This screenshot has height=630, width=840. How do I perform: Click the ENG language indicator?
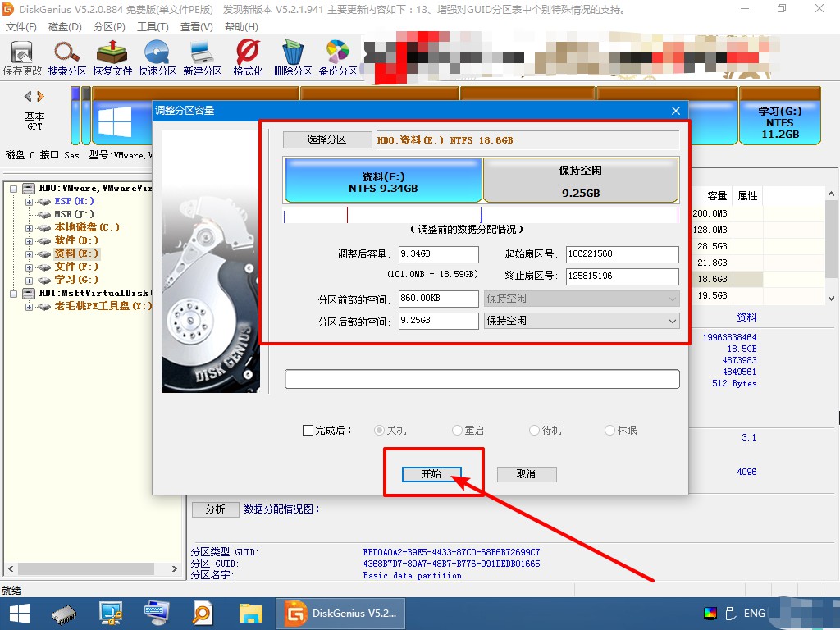coord(755,614)
